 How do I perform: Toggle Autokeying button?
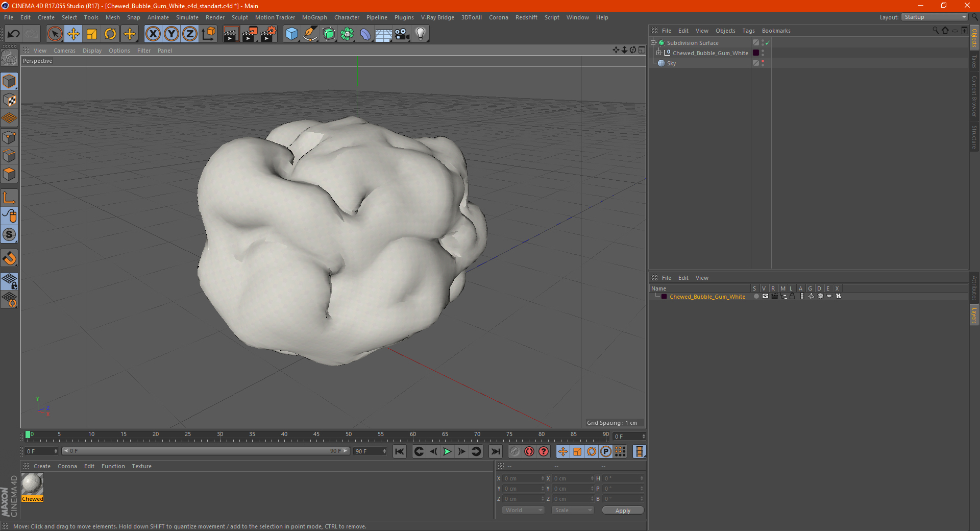(x=529, y=451)
